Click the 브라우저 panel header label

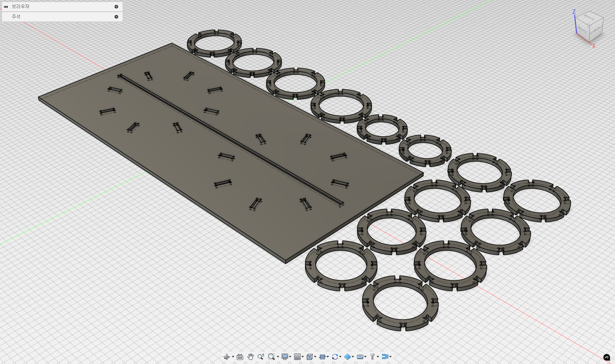click(x=21, y=6)
